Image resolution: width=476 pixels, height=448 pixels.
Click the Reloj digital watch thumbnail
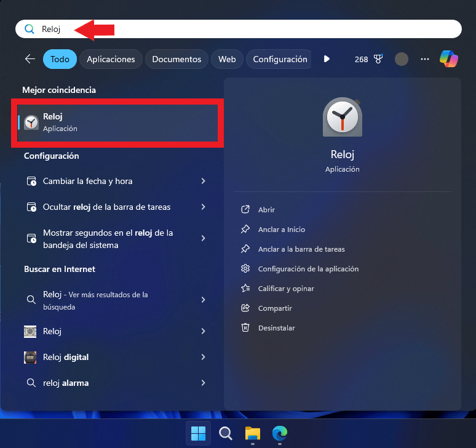point(30,358)
